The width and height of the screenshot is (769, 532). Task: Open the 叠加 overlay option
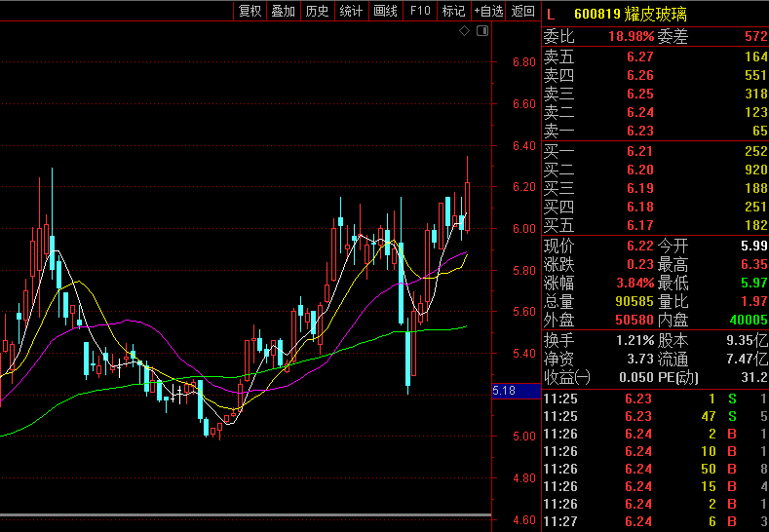point(284,11)
